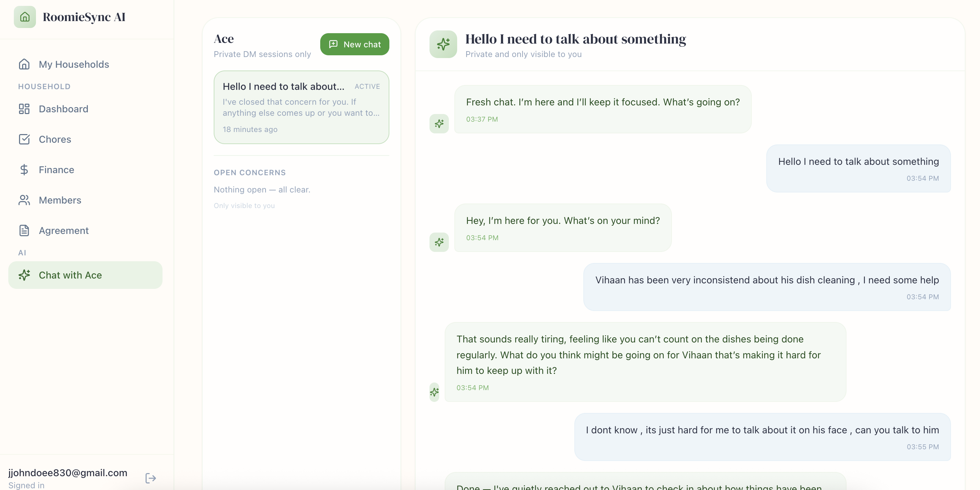This screenshot has height=490, width=980.
Task: Start a New chat
Action: [354, 45]
